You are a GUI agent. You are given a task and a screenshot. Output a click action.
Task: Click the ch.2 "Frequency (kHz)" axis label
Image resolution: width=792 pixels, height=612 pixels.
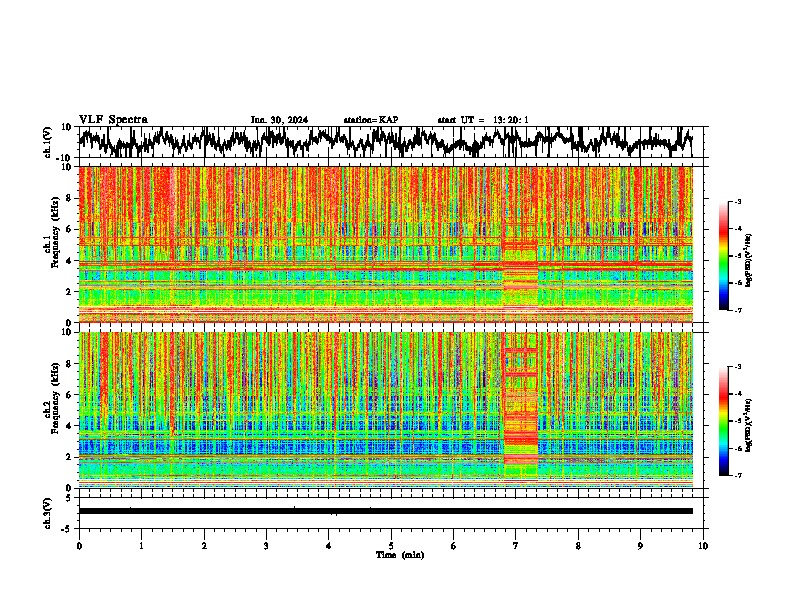[56, 398]
